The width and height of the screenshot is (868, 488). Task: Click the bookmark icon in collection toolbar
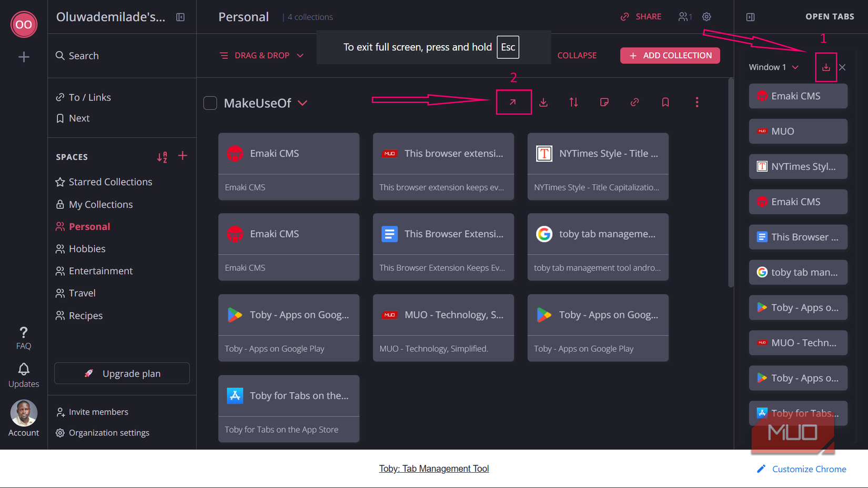665,102
